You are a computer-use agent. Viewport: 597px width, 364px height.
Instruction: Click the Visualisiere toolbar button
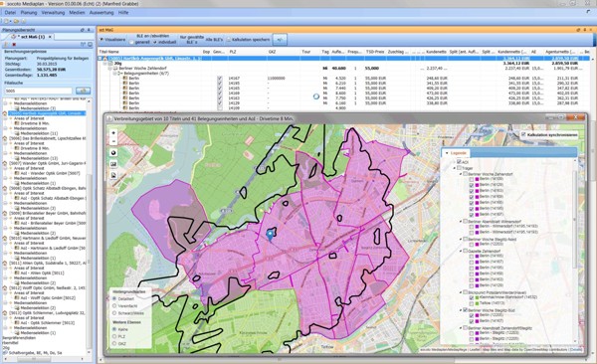pos(112,40)
